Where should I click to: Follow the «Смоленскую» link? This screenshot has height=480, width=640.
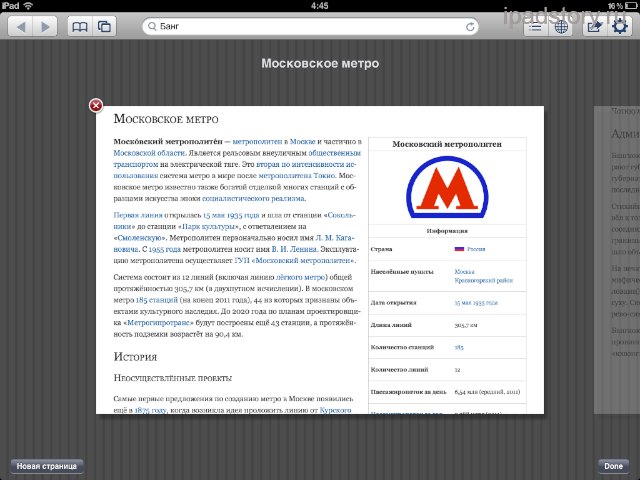click(140, 238)
